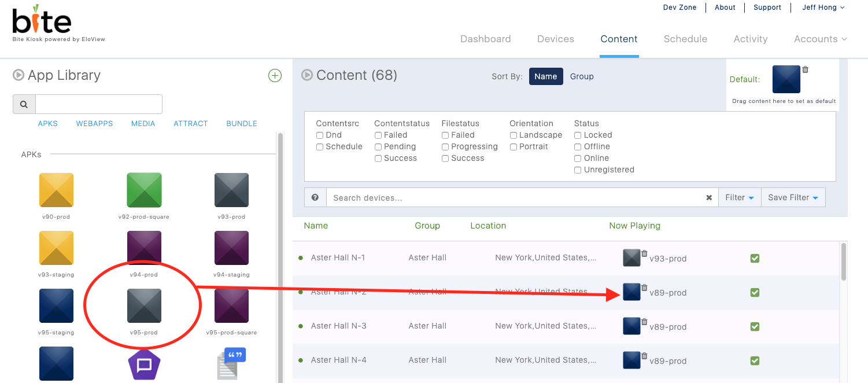The width and height of the screenshot is (868, 383).
Task: Click the v94-staging purple APK icon
Action: (231, 248)
